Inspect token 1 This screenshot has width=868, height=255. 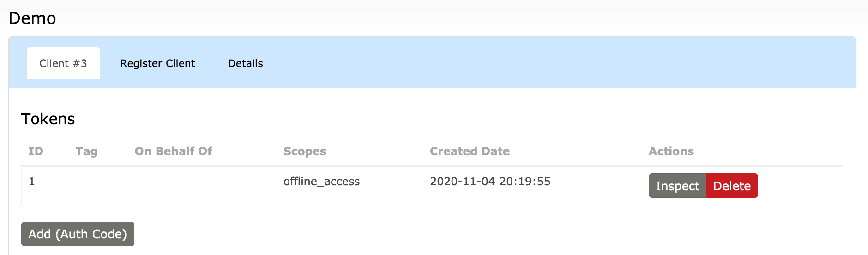point(677,186)
